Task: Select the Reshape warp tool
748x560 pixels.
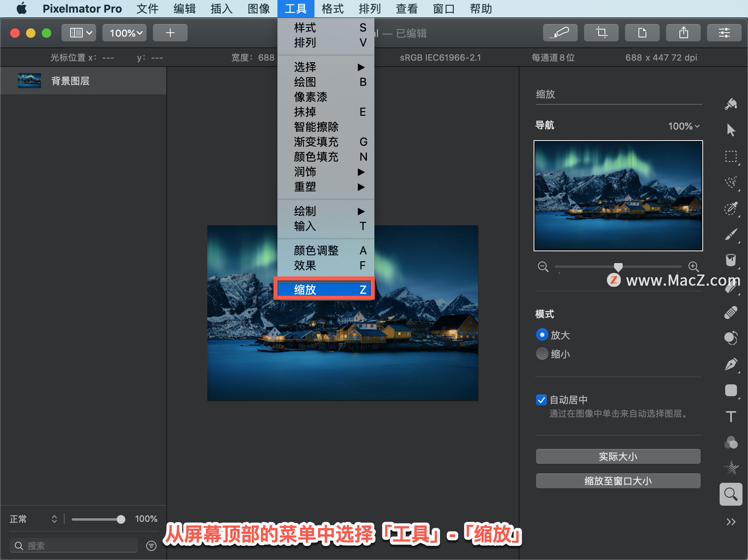Action: point(731,338)
